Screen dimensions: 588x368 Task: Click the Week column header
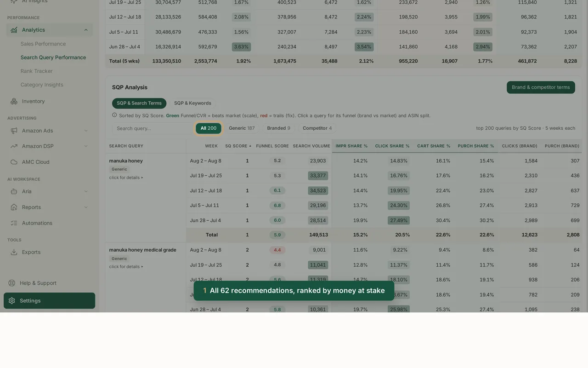point(211,146)
